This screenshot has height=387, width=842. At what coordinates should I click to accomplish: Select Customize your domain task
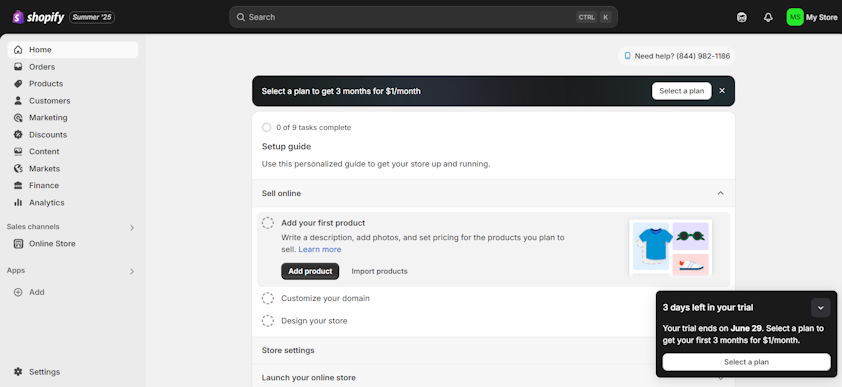coord(325,298)
